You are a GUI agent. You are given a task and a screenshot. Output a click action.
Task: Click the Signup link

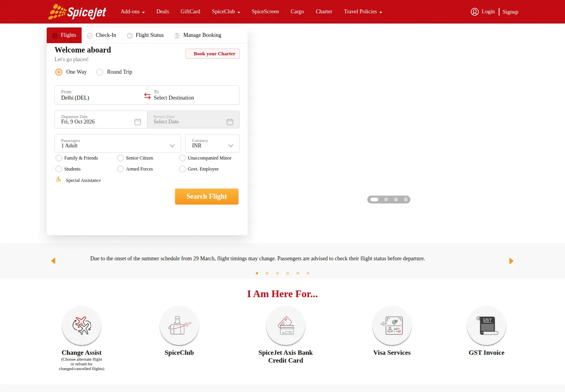pyautogui.click(x=510, y=12)
